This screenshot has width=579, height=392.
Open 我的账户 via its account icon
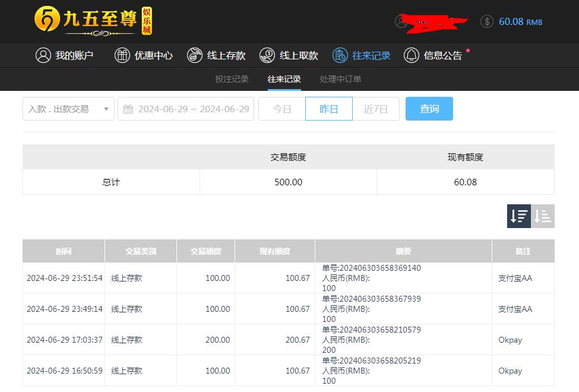point(42,55)
